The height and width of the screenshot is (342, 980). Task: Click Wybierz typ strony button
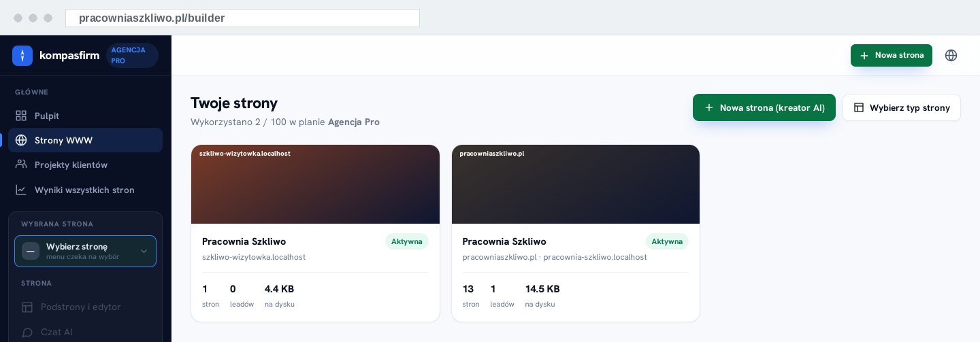[x=902, y=107]
